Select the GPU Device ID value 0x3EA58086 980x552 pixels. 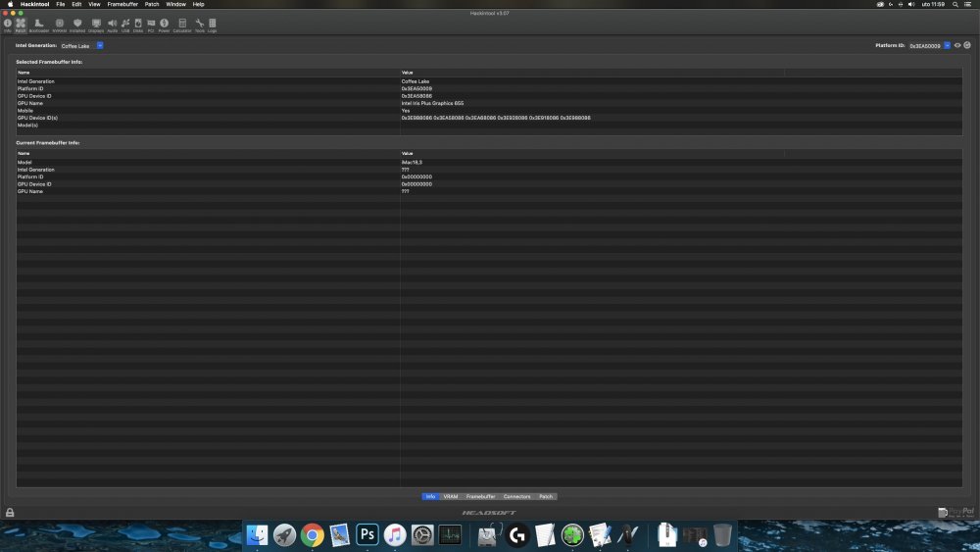tap(416, 96)
